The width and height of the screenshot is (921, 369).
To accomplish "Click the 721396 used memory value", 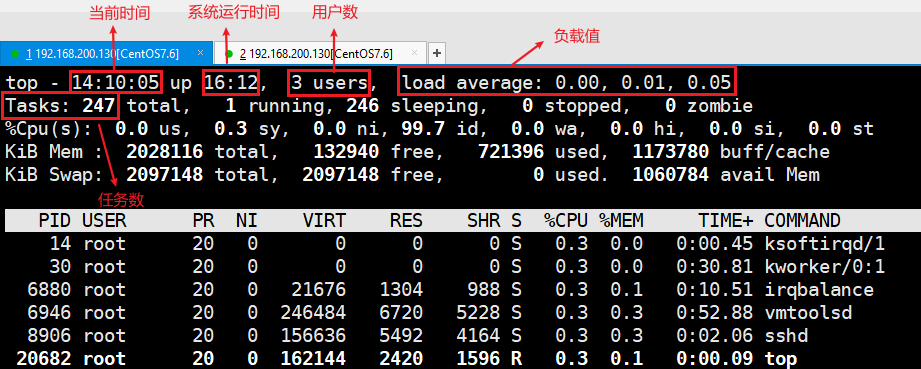I will 510,152.
